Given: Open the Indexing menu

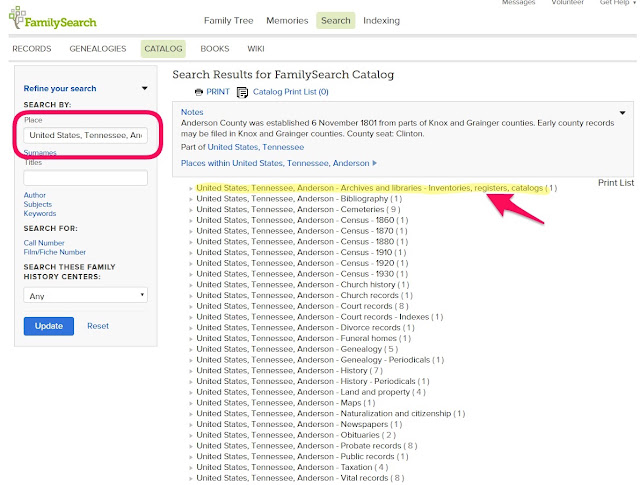Looking at the screenshot, I should click(x=381, y=20).
